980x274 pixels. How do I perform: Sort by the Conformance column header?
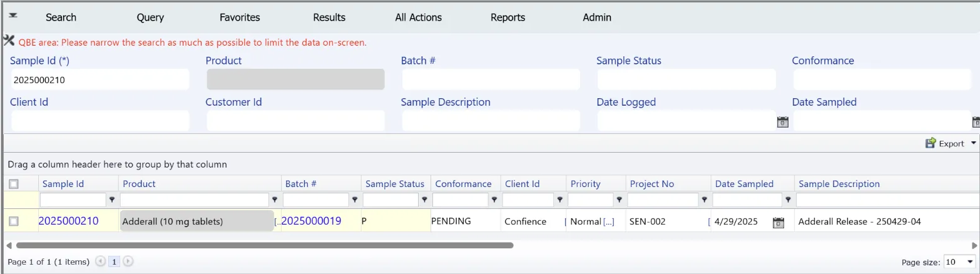tap(463, 184)
